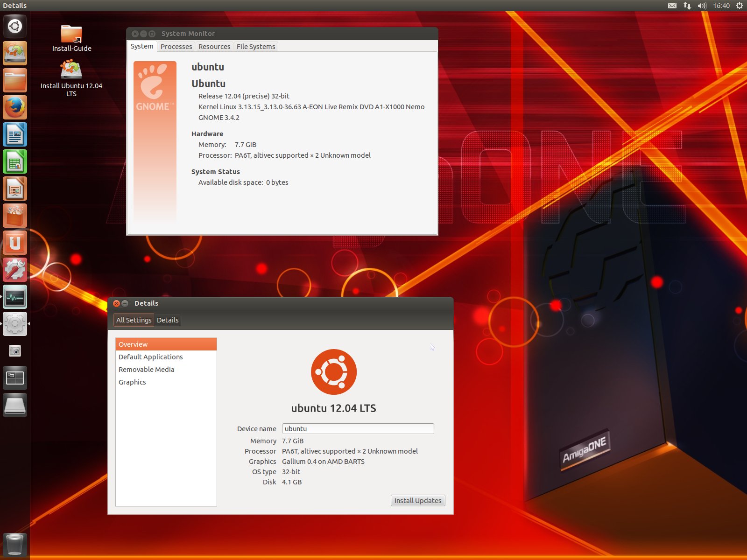Launch LibreOffice Impress from dock
Screen dimensions: 747x560
coord(15,189)
